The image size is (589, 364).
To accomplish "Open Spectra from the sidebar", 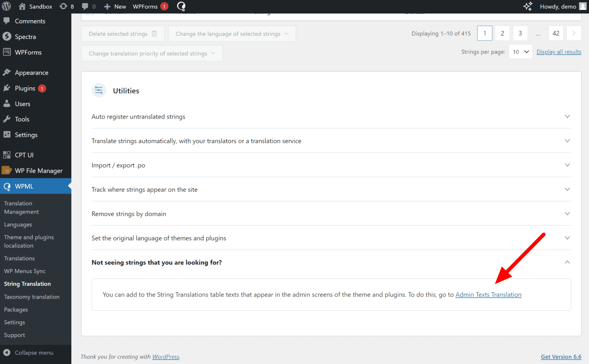I will click(25, 37).
